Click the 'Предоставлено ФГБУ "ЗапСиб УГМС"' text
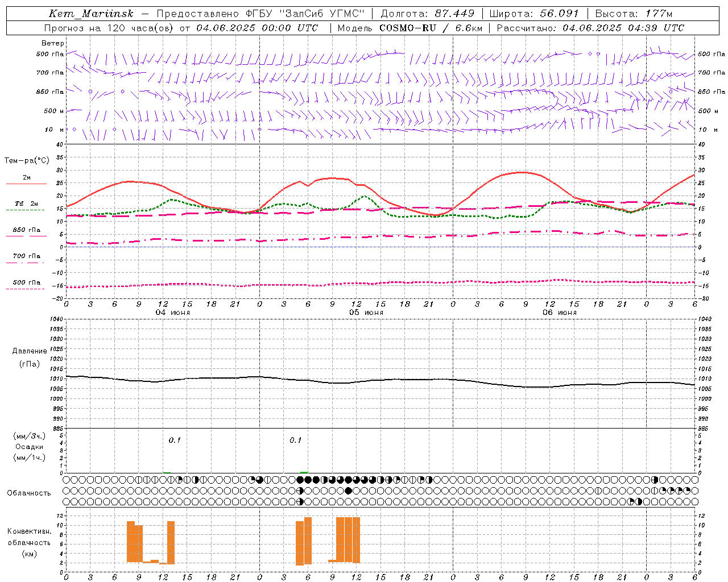This screenshot has width=728, height=582. coord(260,14)
